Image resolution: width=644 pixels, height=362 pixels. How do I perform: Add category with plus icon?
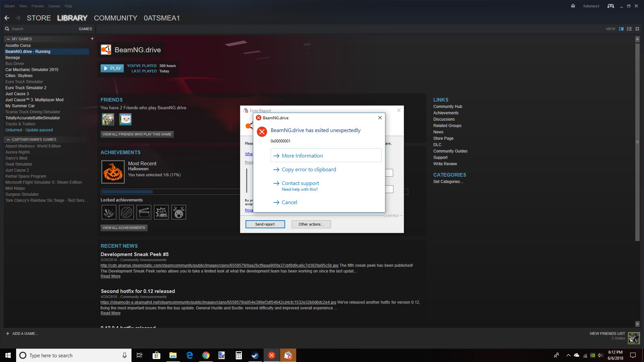[92, 39]
